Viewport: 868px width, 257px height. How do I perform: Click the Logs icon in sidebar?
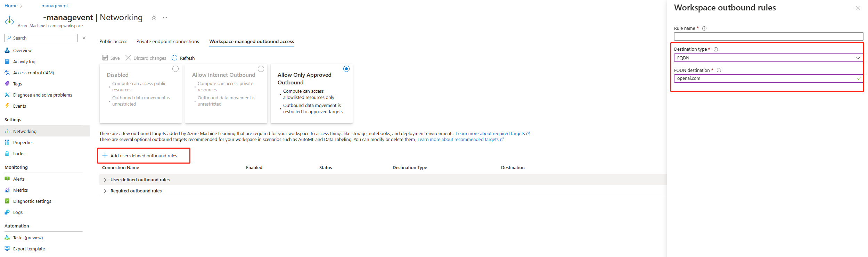click(7, 212)
